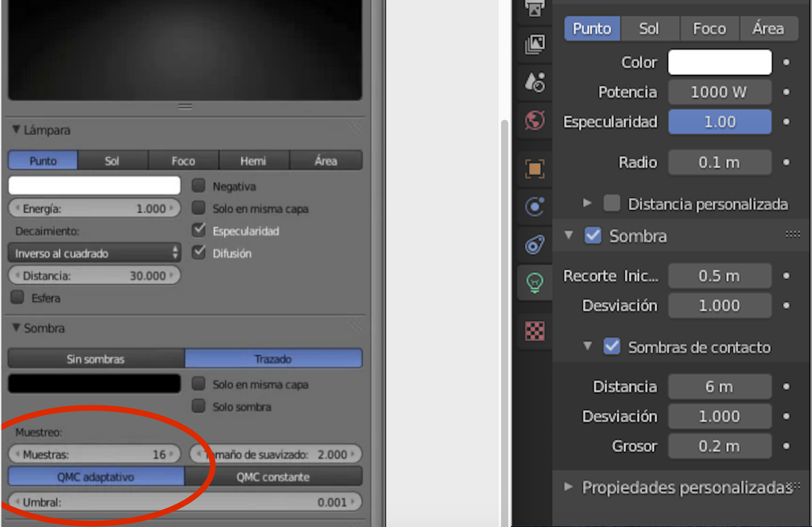Image resolution: width=812 pixels, height=527 pixels.
Task: Open the Physics properties tab icon
Action: pos(534,207)
